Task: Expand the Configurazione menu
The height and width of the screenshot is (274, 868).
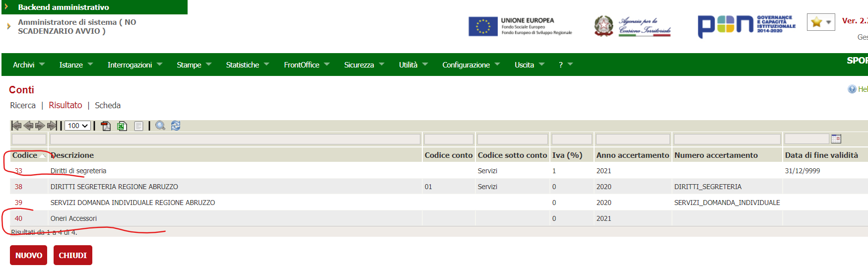Action: [x=470, y=65]
